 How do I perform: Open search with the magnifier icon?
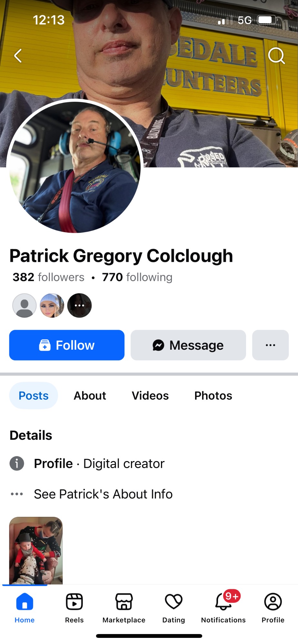276,56
